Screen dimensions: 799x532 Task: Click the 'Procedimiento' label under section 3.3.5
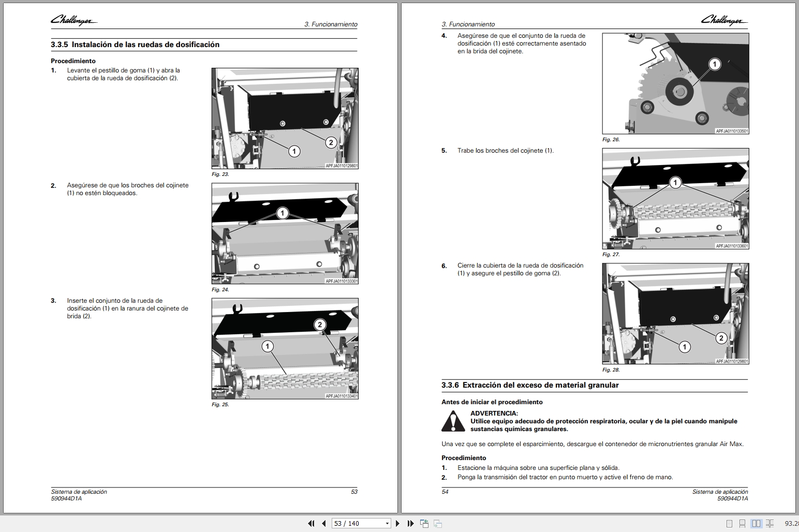click(x=73, y=61)
